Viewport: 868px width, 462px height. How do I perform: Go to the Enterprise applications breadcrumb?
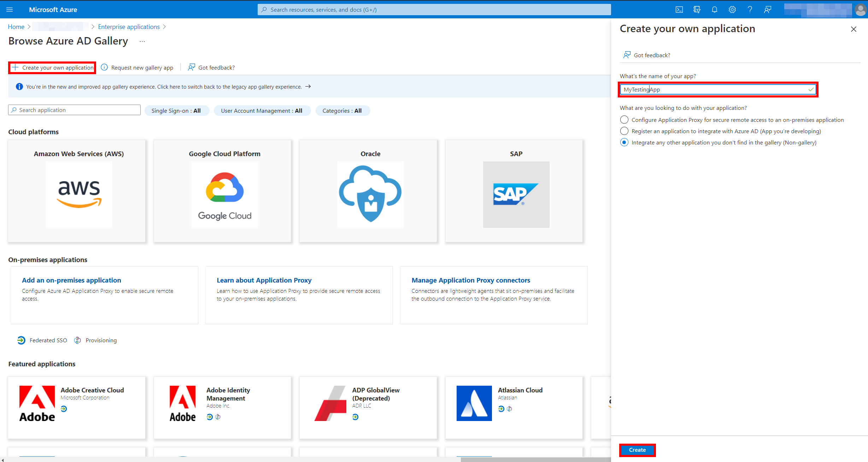coord(129,27)
